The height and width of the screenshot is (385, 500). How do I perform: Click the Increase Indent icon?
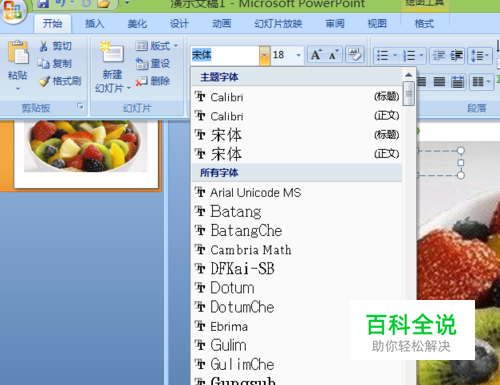pos(456,55)
